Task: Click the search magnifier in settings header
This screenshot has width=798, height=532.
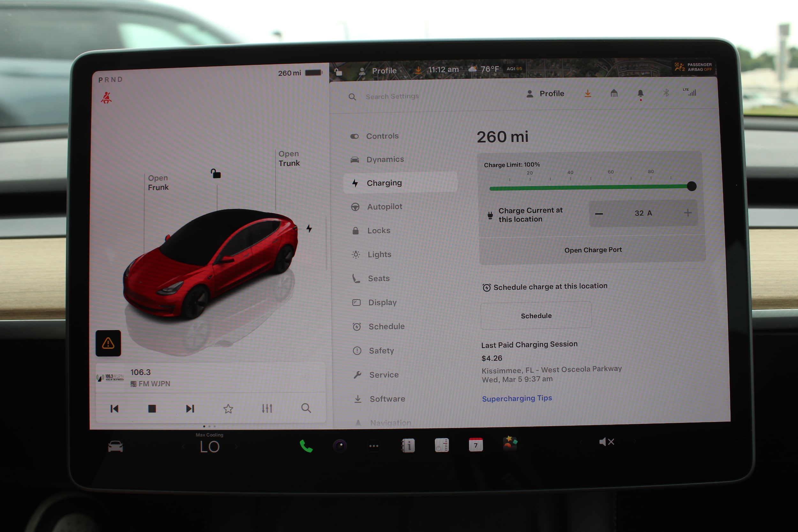Action: pyautogui.click(x=352, y=97)
